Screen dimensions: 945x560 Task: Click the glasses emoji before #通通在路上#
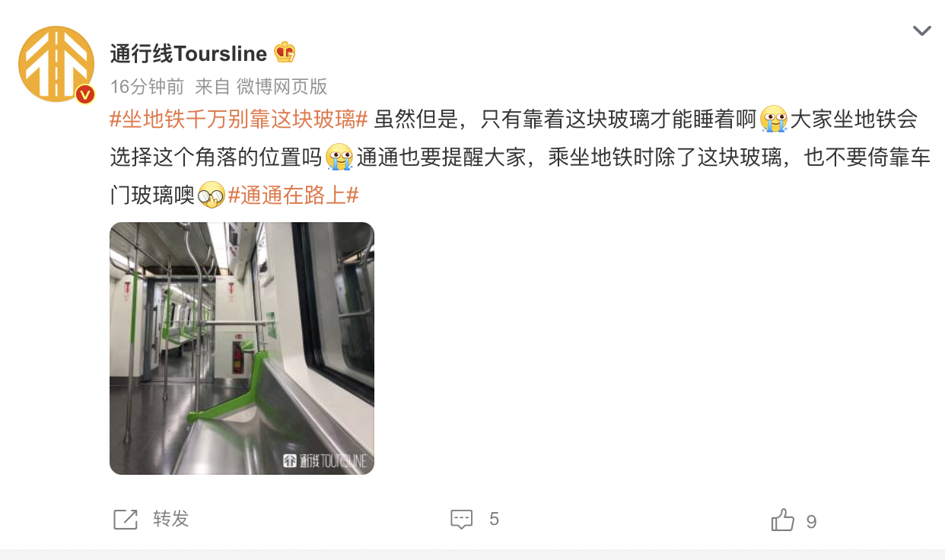212,196
